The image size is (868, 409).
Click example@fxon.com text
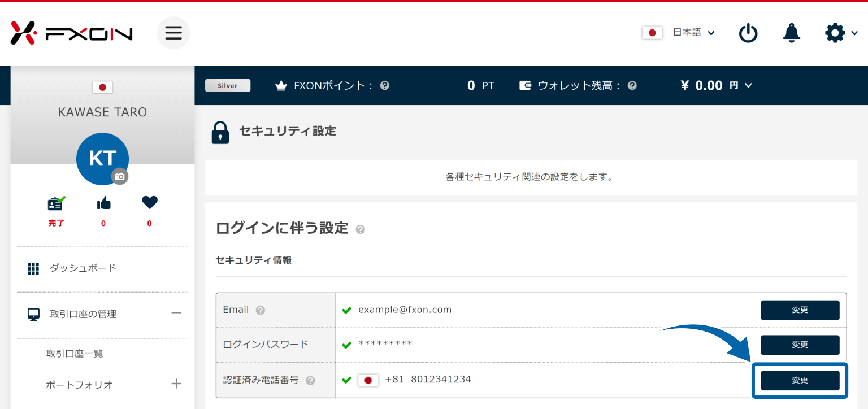(405, 310)
